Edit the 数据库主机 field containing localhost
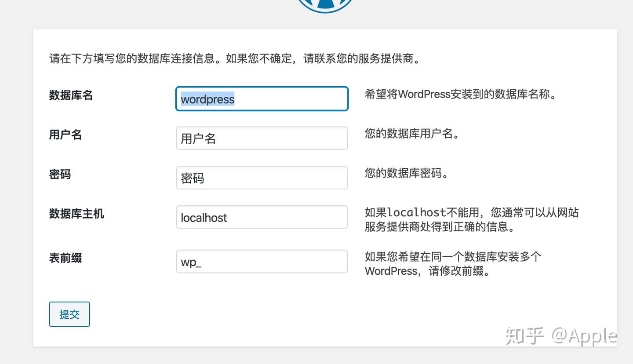The width and height of the screenshot is (633, 364). 262,217
